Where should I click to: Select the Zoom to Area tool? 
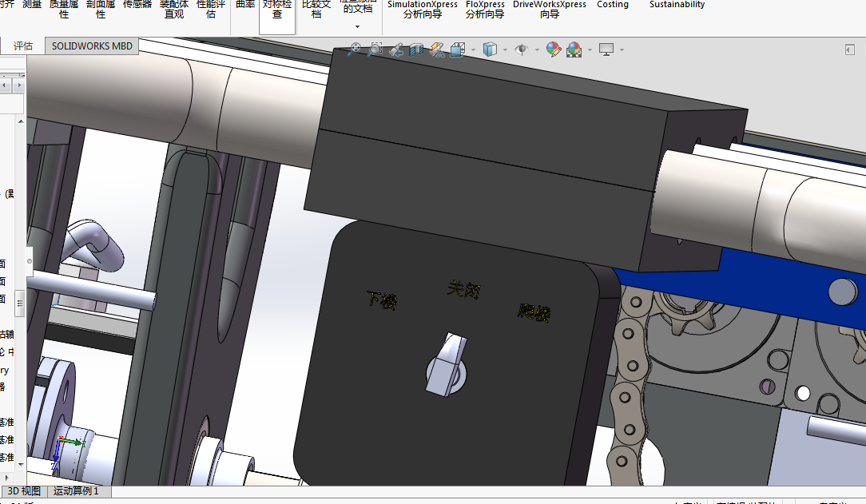point(375,50)
